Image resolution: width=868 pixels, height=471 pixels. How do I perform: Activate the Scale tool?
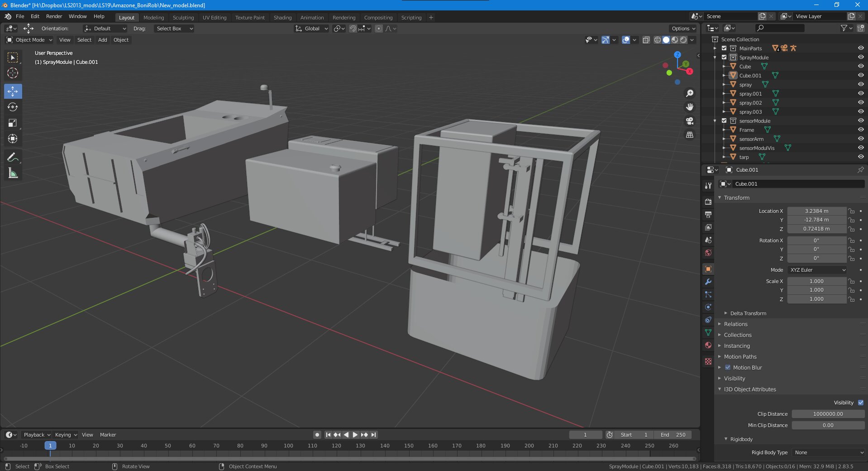tap(13, 123)
